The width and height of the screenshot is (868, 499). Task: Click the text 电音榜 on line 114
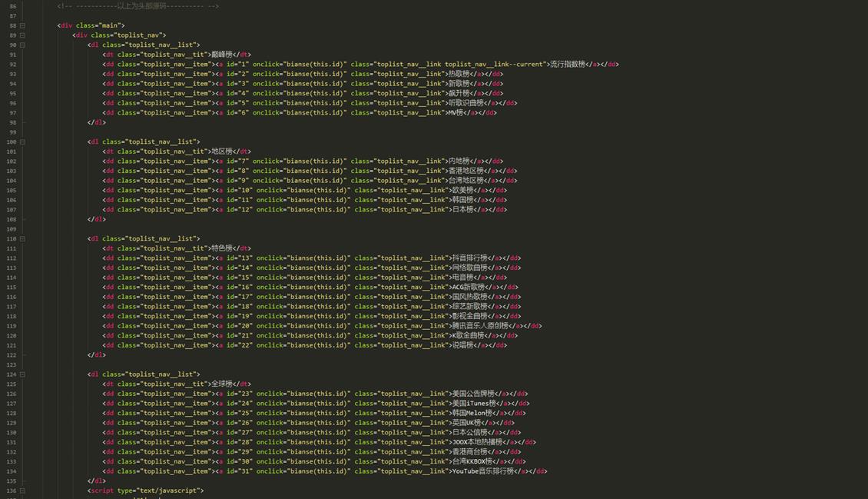pos(462,278)
